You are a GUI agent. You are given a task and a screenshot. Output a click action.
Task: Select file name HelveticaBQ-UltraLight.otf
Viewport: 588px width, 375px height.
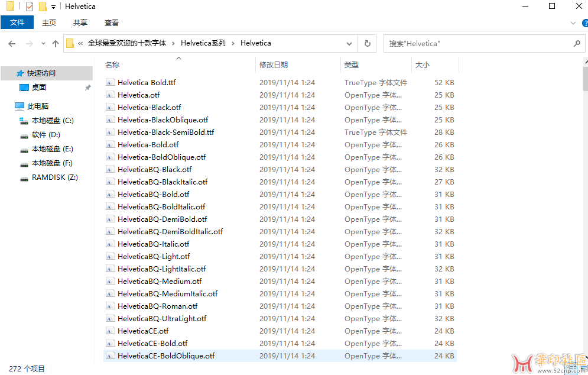[x=162, y=318]
